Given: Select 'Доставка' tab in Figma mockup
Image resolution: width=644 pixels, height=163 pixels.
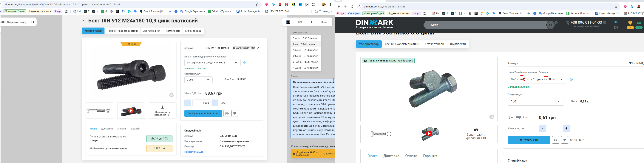Looking at the screenshot, I should [x=107, y=129].
